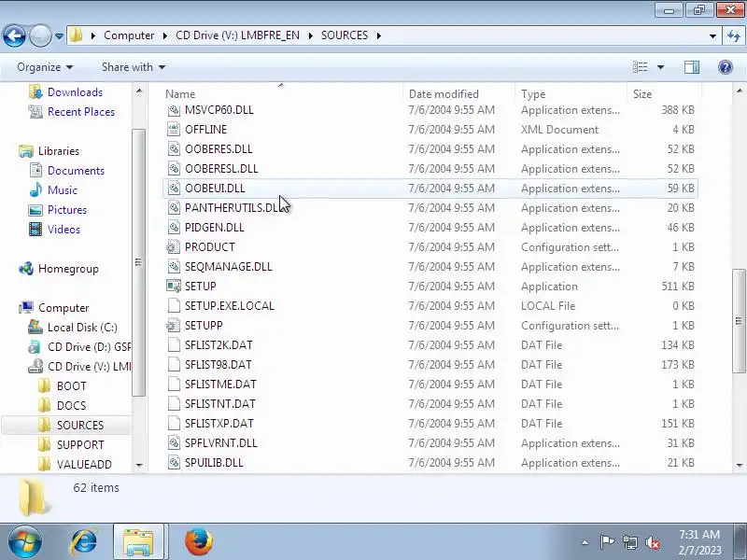Open Local Disk (C:) in navigation pane
The height and width of the screenshot is (560, 747).
82,328
